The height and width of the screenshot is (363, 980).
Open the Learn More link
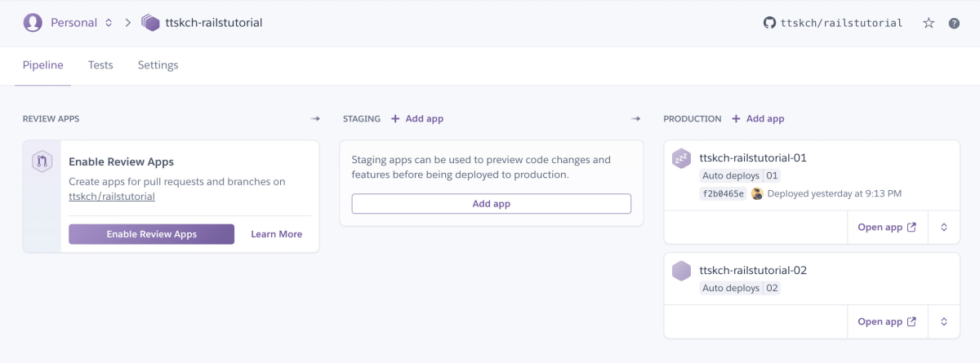click(x=276, y=234)
